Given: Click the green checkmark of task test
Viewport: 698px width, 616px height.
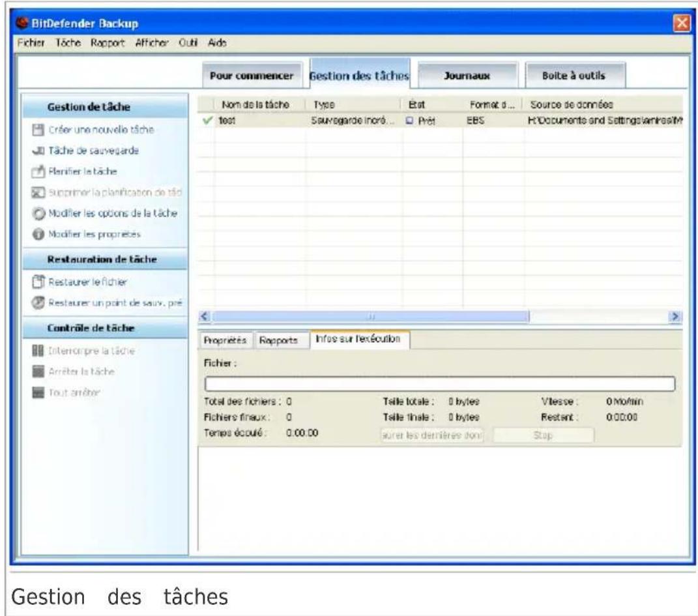Looking at the screenshot, I should [x=207, y=121].
